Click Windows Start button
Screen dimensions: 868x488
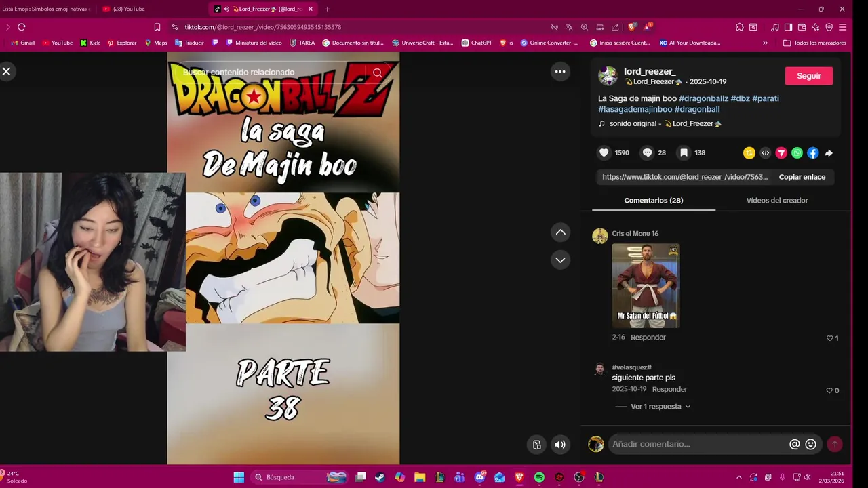[x=239, y=477]
